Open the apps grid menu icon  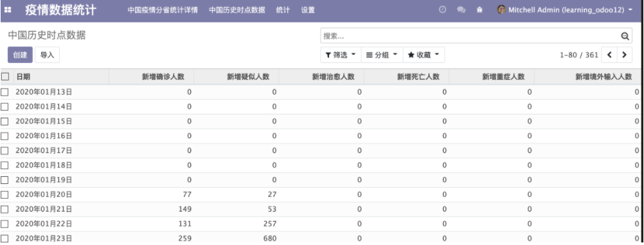click(8, 10)
